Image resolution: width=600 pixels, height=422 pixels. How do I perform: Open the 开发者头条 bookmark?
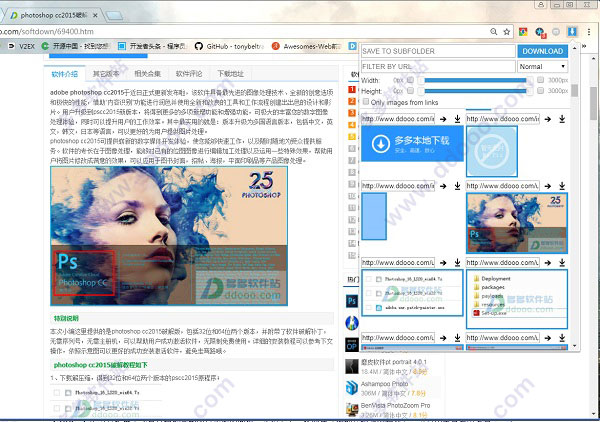click(152, 46)
